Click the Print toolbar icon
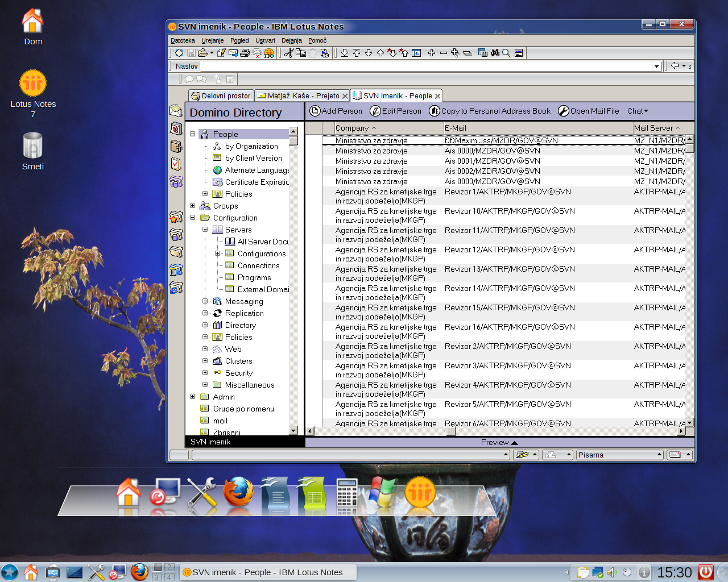This screenshot has height=582, width=728. tap(245, 53)
